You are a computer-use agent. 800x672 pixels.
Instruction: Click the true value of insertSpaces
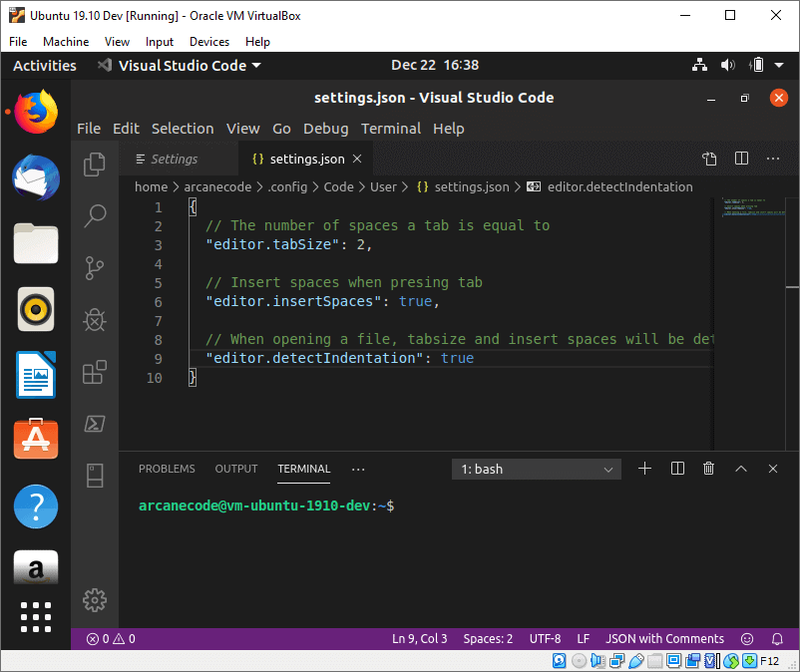[415, 301]
